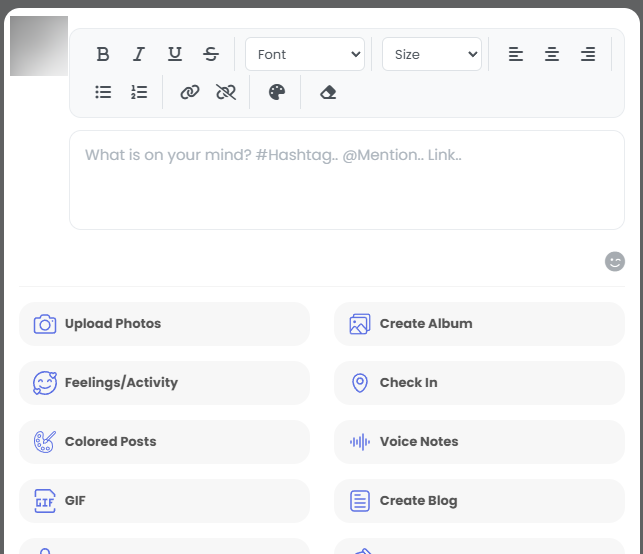
Task: Select the Voice Notes option
Action: (x=479, y=442)
